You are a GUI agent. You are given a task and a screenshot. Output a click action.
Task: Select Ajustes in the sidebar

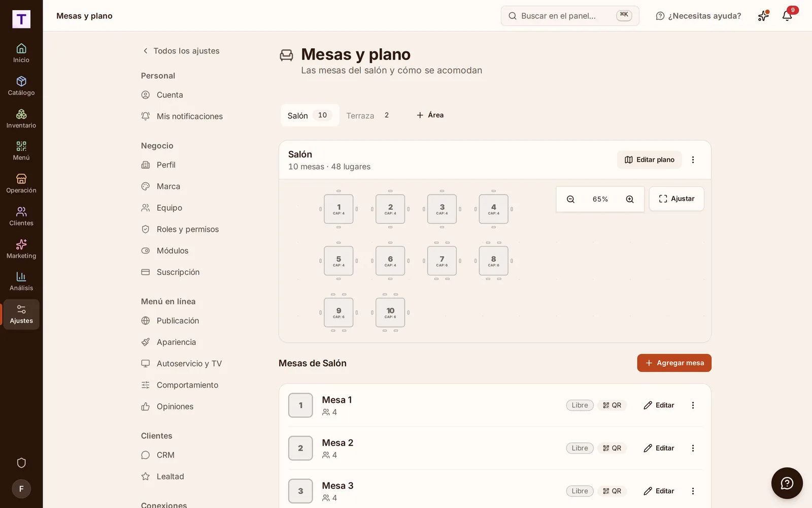click(x=21, y=314)
